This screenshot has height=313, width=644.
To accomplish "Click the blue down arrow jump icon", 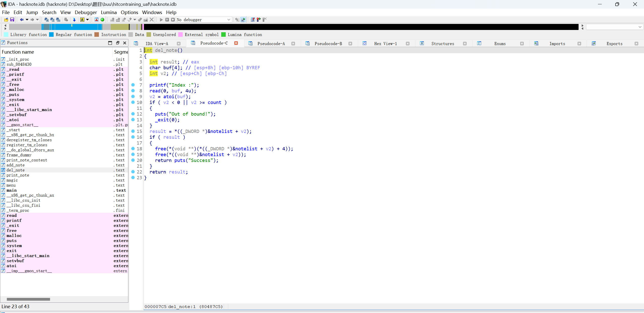I will 74,20.
